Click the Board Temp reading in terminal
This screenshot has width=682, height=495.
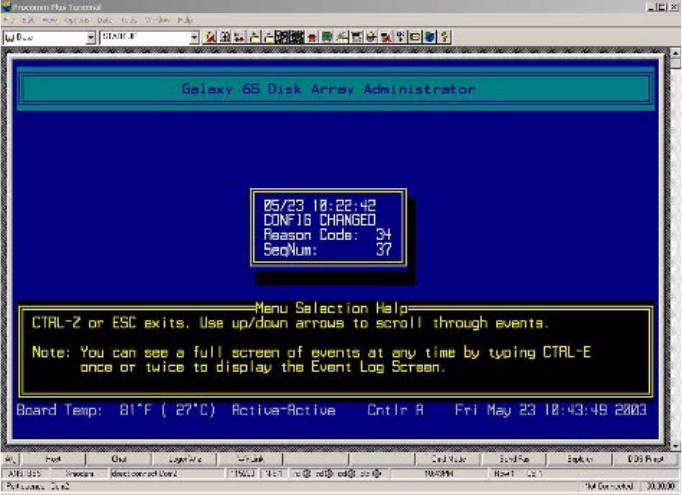116,410
